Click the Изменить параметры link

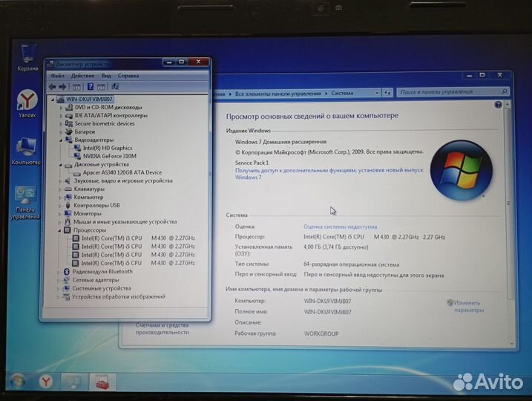click(x=469, y=306)
